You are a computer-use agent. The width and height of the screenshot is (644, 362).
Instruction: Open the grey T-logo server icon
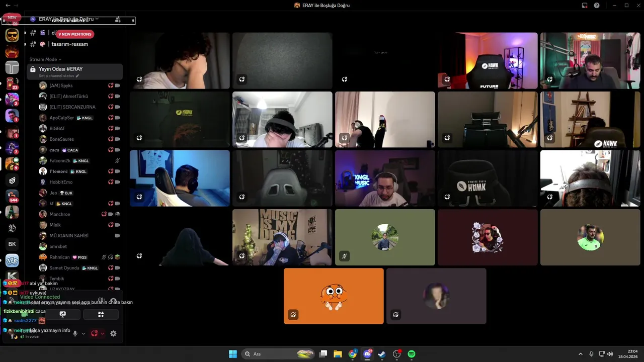click(x=12, y=67)
